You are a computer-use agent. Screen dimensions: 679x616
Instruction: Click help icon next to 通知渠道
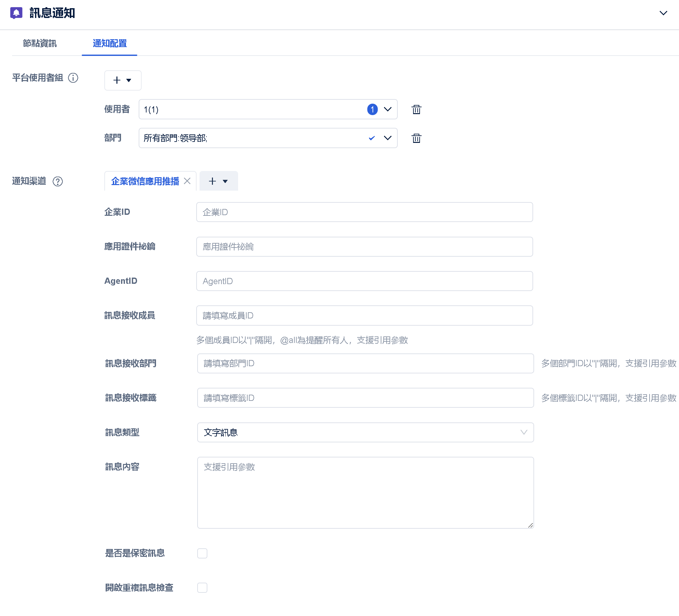tap(58, 181)
